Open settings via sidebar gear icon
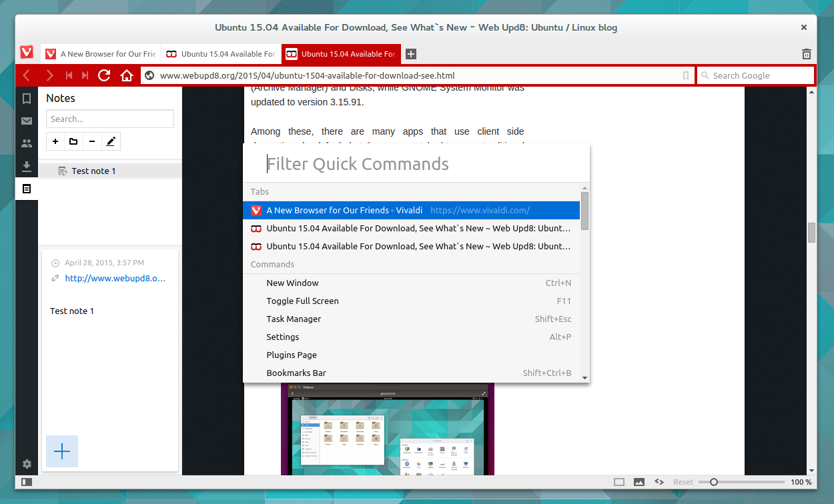This screenshot has height=504, width=834. point(27,464)
